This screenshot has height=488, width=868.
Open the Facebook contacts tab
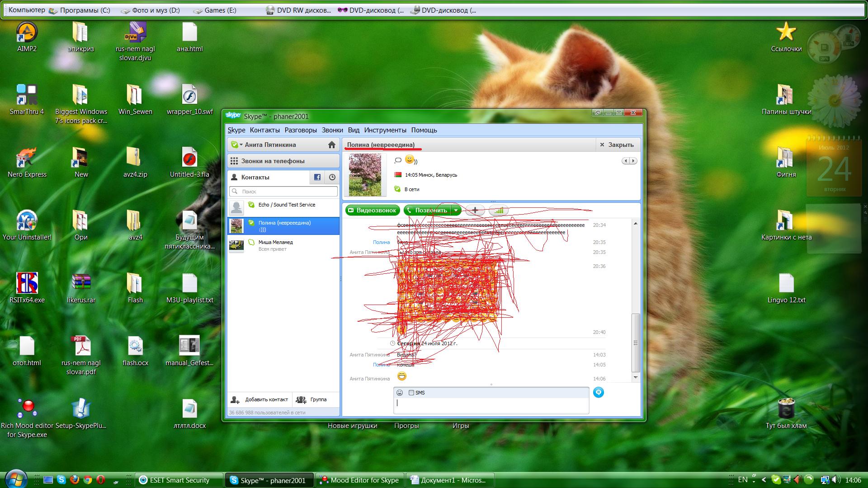(x=317, y=177)
